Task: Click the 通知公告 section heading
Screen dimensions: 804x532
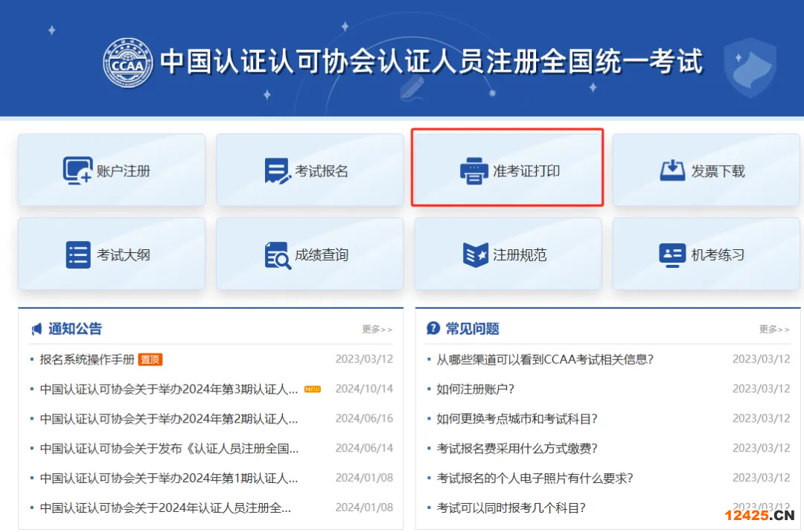Action: (75, 329)
